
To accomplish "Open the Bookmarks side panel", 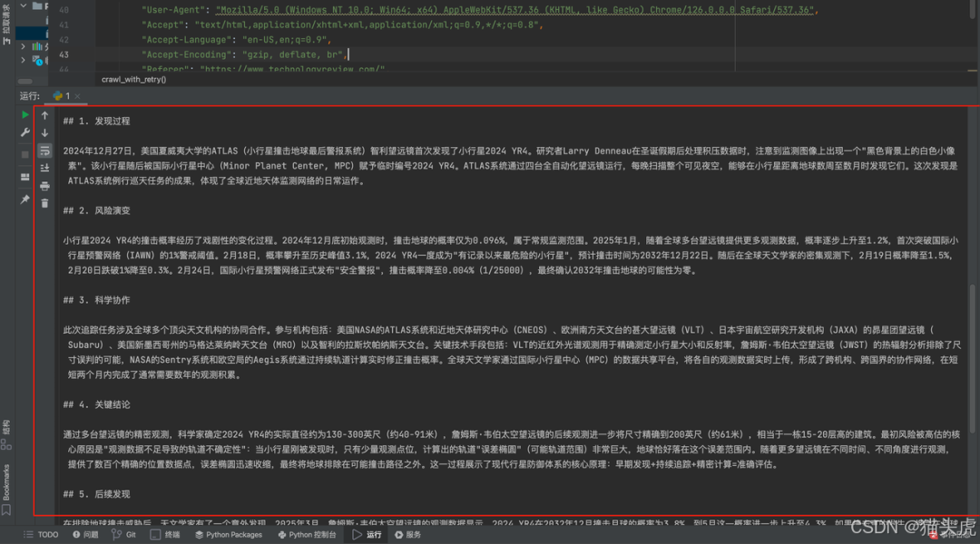I will 6,489.
